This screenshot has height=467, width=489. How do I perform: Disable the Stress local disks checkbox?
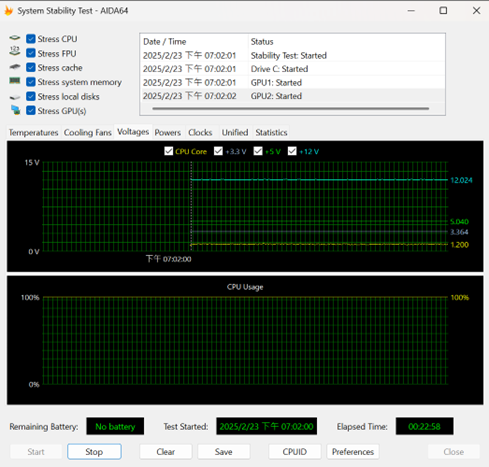(31, 97)
